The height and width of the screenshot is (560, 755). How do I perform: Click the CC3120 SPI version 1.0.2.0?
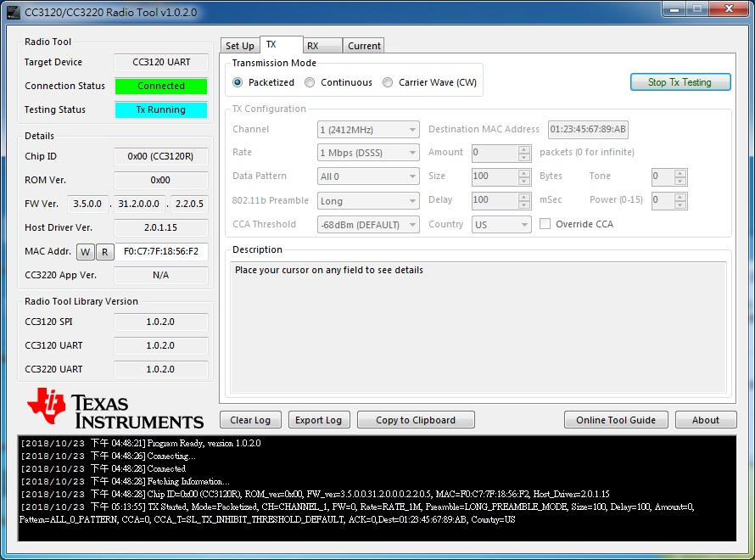[x=161, y=322]
